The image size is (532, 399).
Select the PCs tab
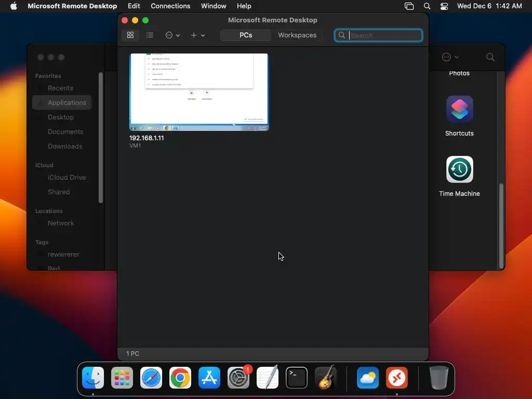click(x=246, y=35)
